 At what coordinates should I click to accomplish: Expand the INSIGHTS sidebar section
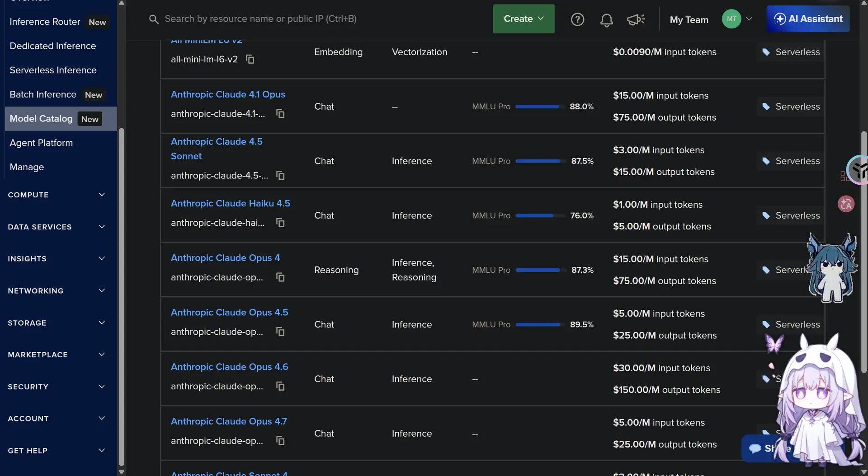point(57,259)
